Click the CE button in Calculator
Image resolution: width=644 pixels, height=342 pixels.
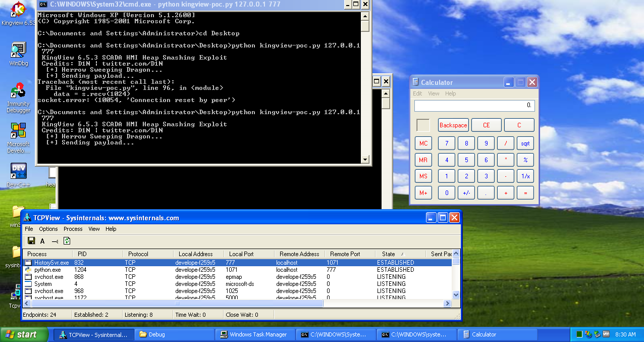point(487,125)
